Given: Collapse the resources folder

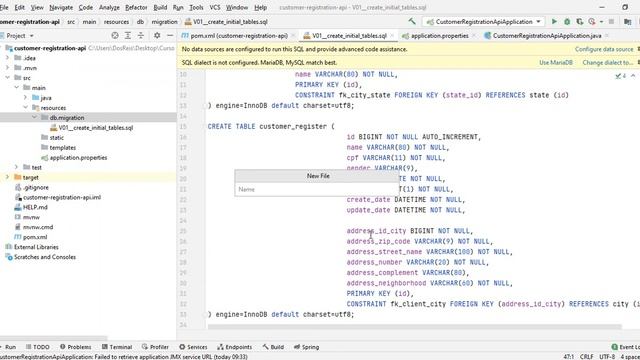Looking at the screenshot, I should click(x=25, y=108).
